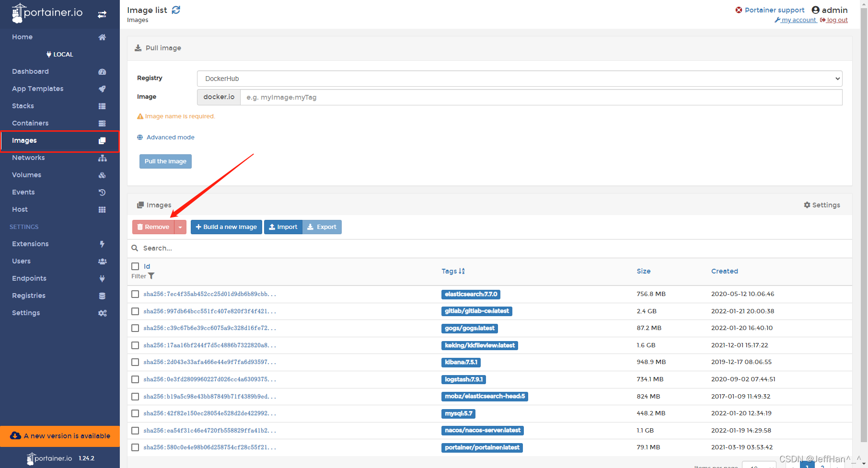Click the nacos/nacos-server:latest tag

482,431
